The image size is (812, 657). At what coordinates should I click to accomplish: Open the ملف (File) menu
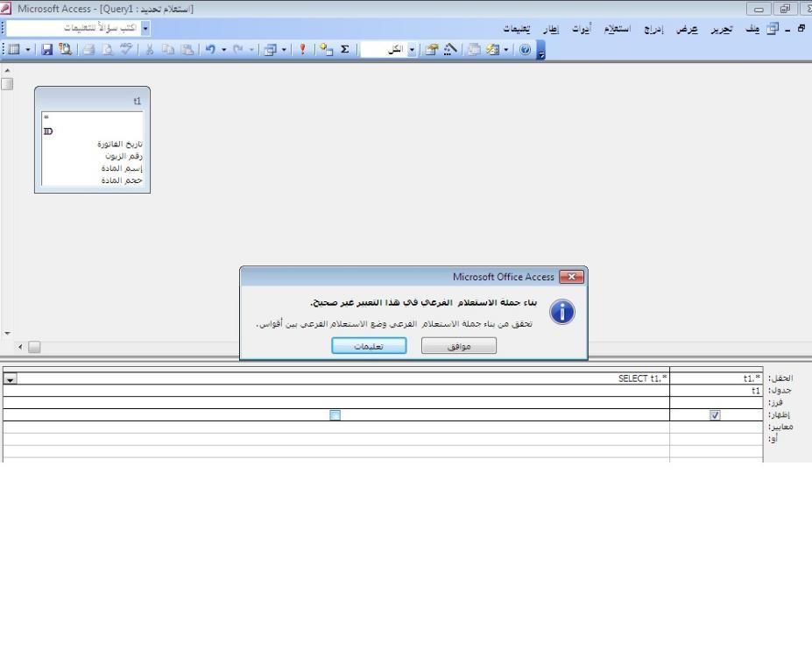[752, 29]
